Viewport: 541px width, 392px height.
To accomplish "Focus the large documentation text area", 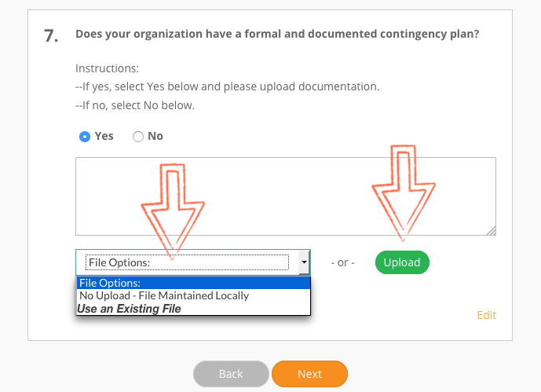I will pyautogui.click(x=286, y=196).
